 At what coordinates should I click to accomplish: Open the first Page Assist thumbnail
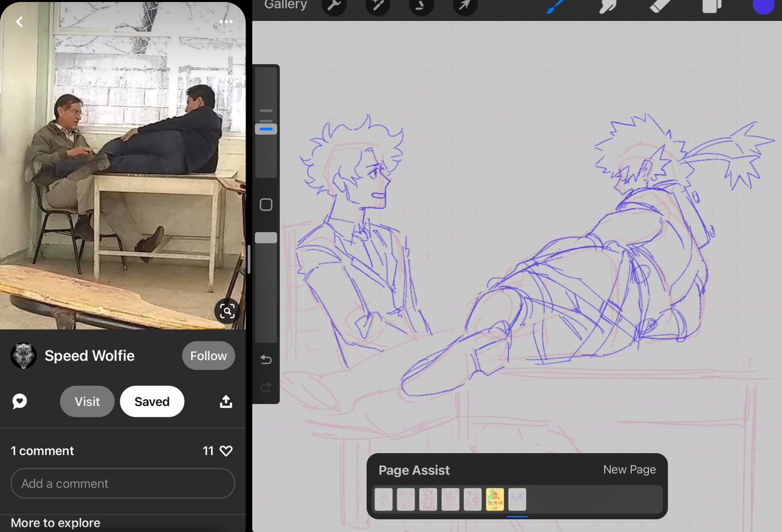point(384,499)
